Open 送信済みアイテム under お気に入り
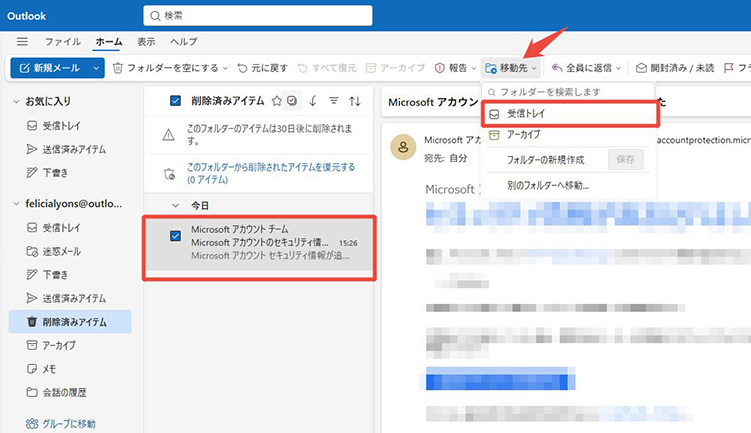751x433 pixels. point(74,149)
